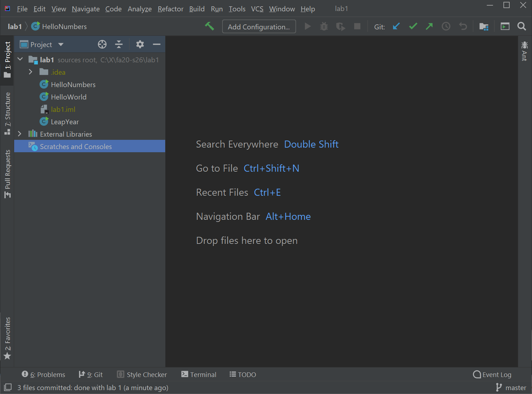Expand the .idea folder
Viewport: 532px width, 394px height.
coord(30,72)
